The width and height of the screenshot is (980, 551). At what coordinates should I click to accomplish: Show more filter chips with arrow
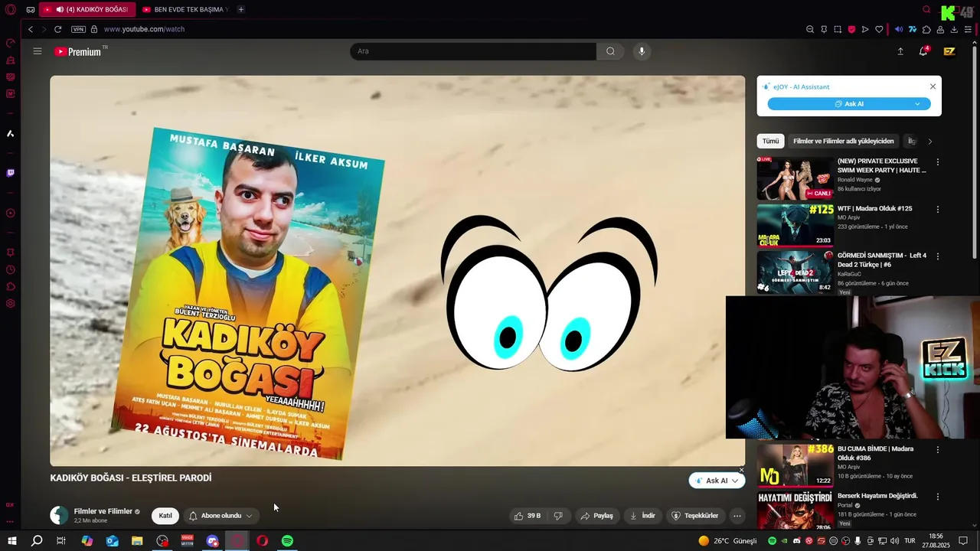click(929, 141)
